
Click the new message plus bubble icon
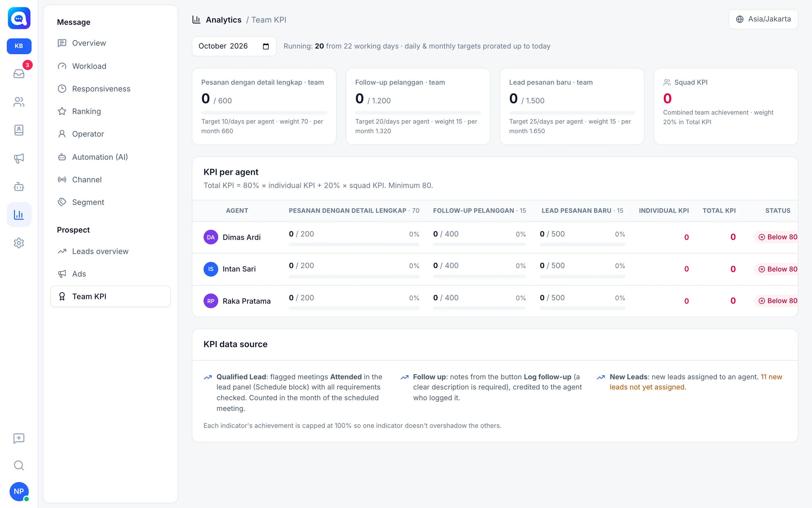pyautogui.click(x=19, y=438)
